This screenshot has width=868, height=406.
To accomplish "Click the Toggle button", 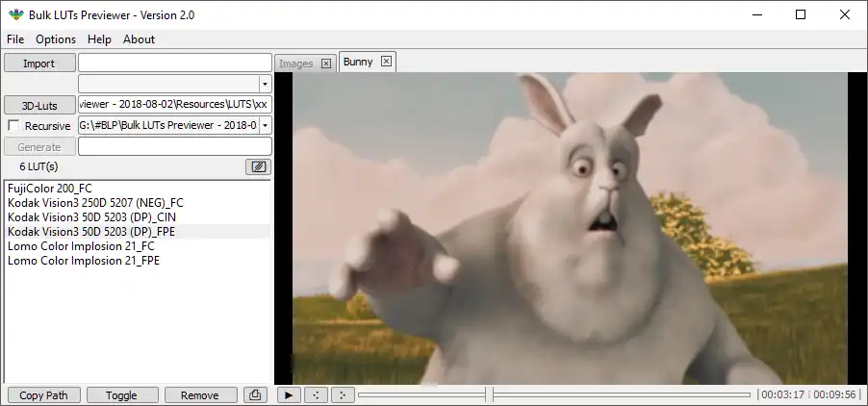I will coord(122,395).
